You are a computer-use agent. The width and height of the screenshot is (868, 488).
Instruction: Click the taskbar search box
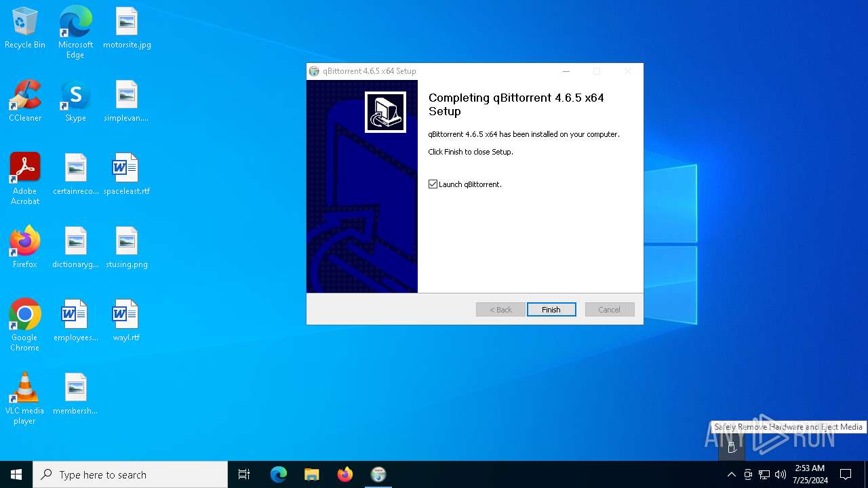[130, 474]
